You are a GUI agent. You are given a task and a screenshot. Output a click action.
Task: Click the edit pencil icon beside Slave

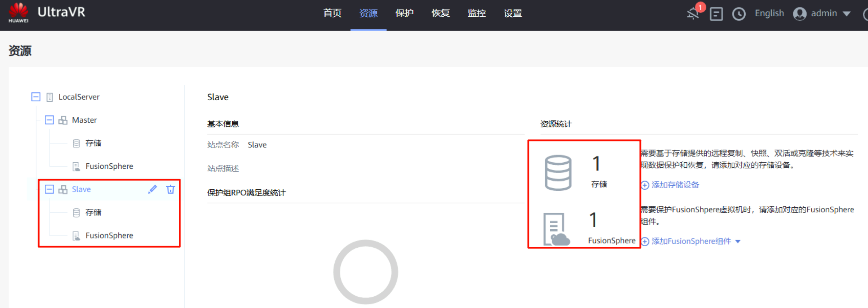(x=152, y=189)
